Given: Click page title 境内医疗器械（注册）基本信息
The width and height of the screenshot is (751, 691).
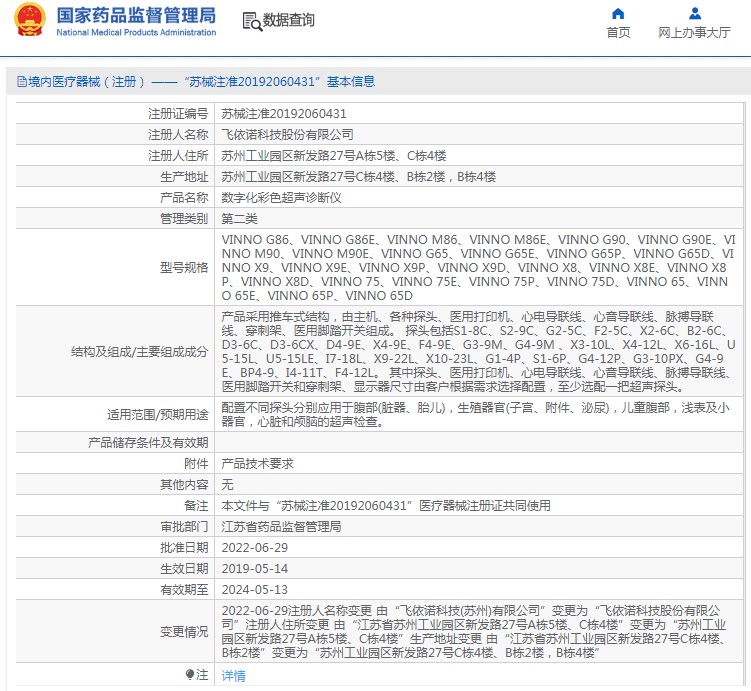Looking at the screenshot, I should pyautogui.click(x=201, y=82).
